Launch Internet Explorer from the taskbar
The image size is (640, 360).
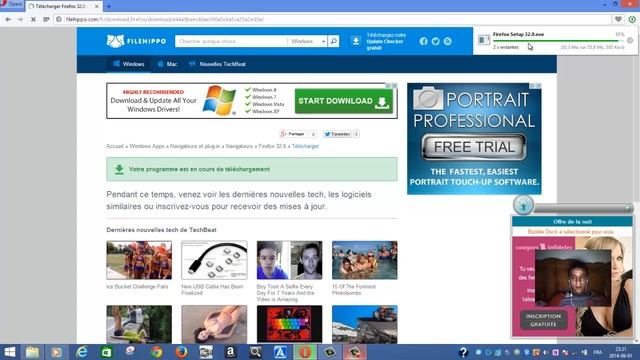coord(82,352)
